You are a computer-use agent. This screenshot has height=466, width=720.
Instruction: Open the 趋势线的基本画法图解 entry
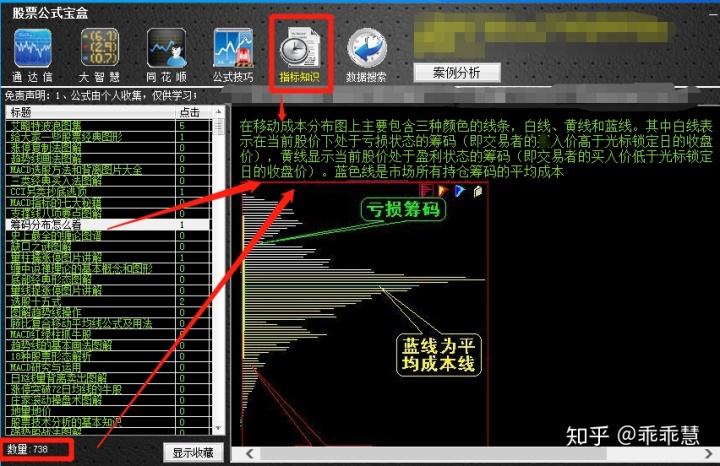108,345
